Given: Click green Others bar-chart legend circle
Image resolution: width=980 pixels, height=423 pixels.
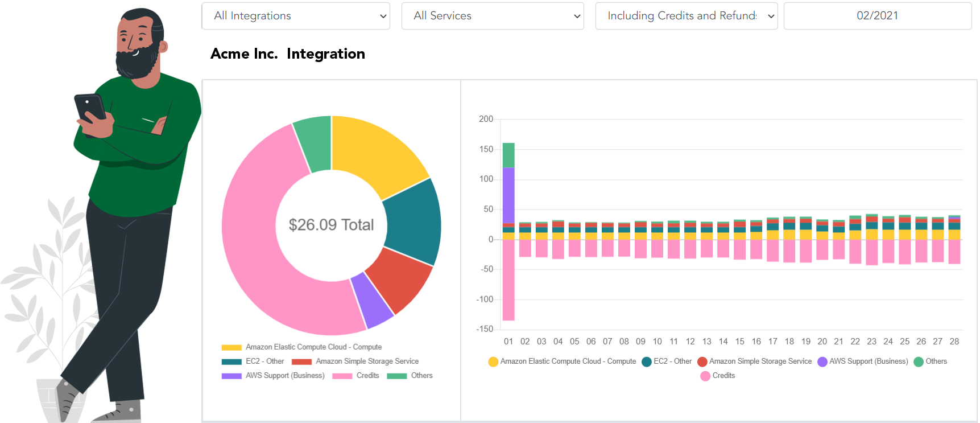Looking at the screenshot, I should 918,362.
